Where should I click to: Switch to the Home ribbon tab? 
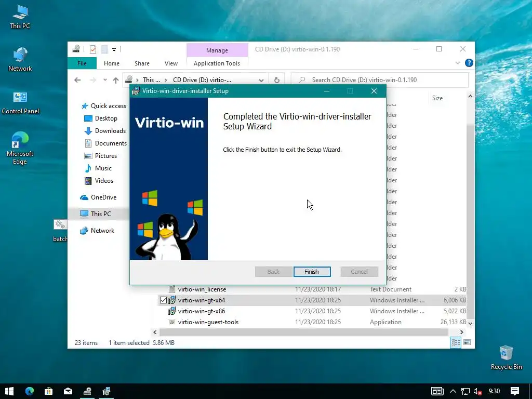[x=112, y=63]
